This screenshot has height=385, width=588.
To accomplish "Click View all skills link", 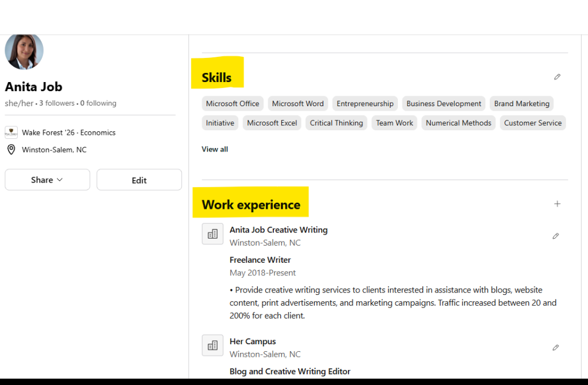I will [x=215, y=149].
